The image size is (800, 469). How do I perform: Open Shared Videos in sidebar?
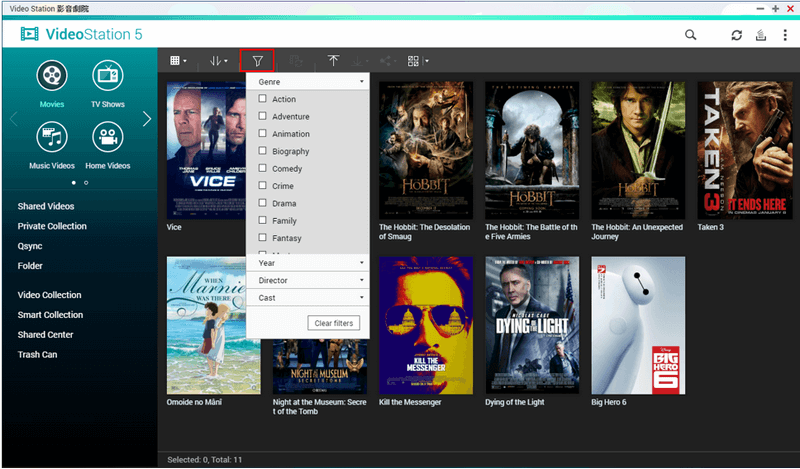coord(46,206)
